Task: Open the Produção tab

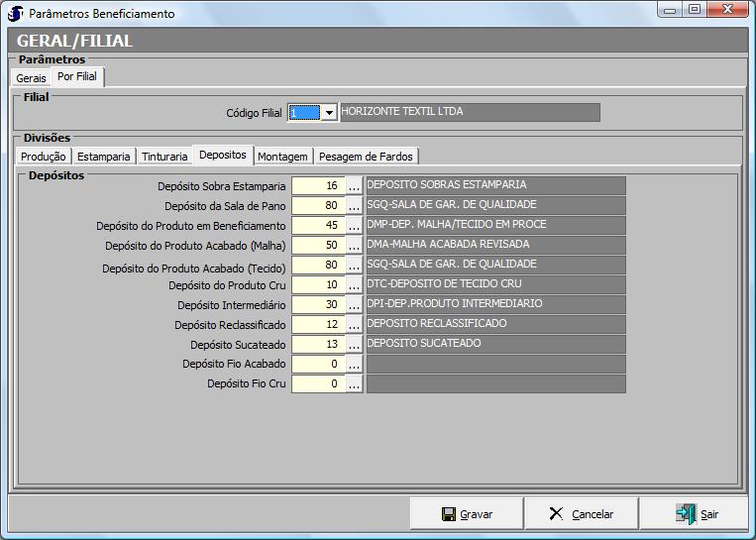Action: (44, 157)
